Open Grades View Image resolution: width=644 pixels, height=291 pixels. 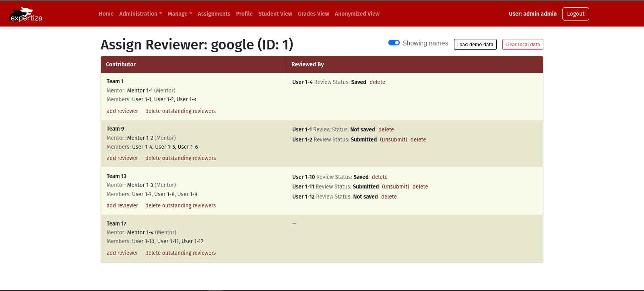pyautogui.click(x=313, y=14)
